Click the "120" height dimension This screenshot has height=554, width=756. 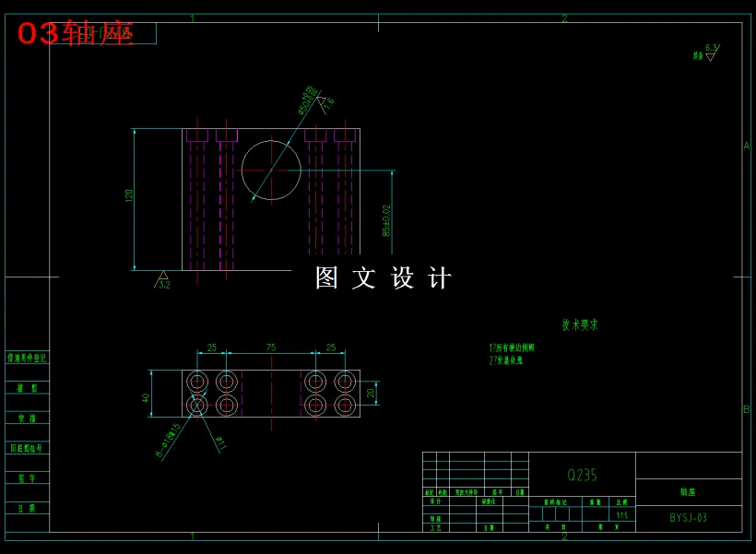point(129,195)
